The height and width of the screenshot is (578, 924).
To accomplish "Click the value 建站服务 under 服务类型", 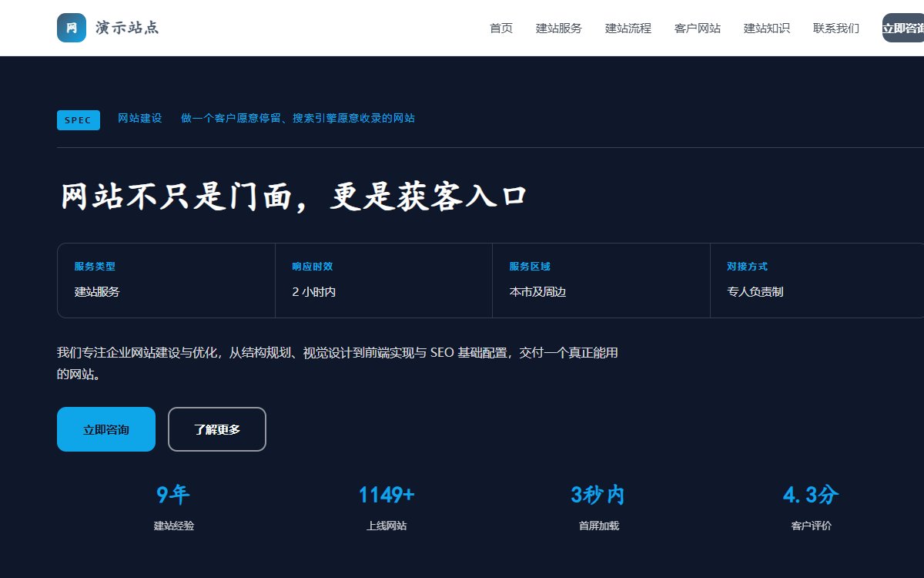I will 97,292.
